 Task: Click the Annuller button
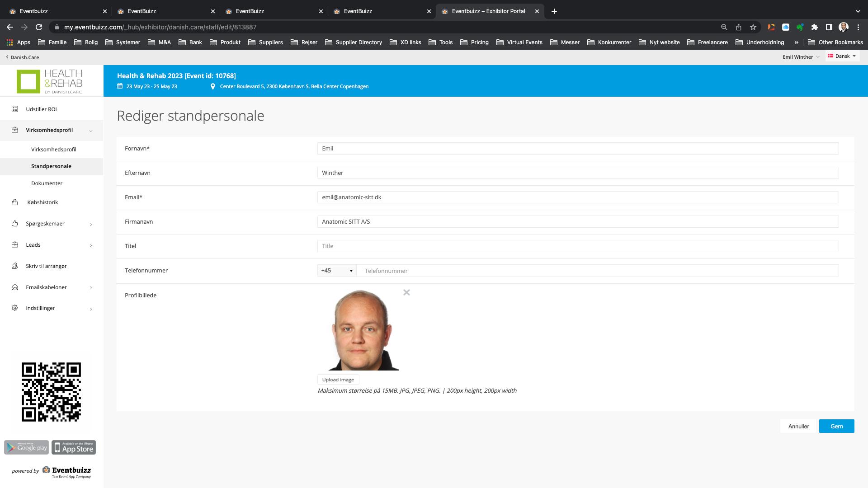click(798, 426)
